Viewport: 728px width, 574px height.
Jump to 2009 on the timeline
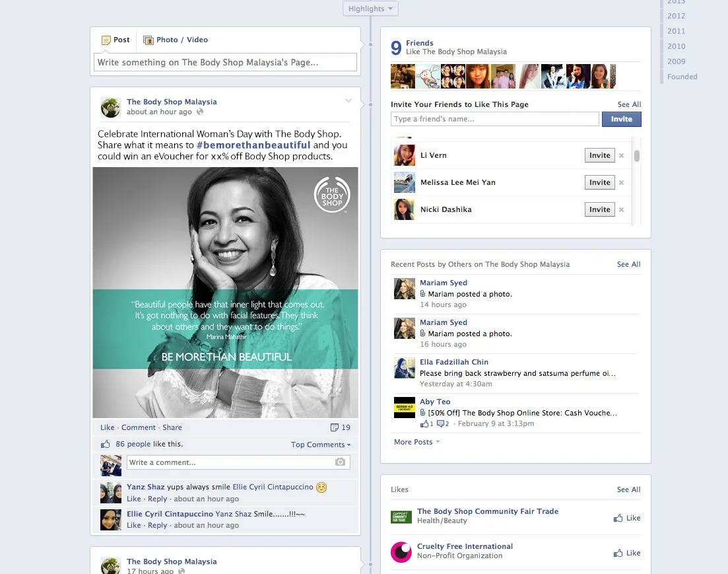click(x=676, y=61)
